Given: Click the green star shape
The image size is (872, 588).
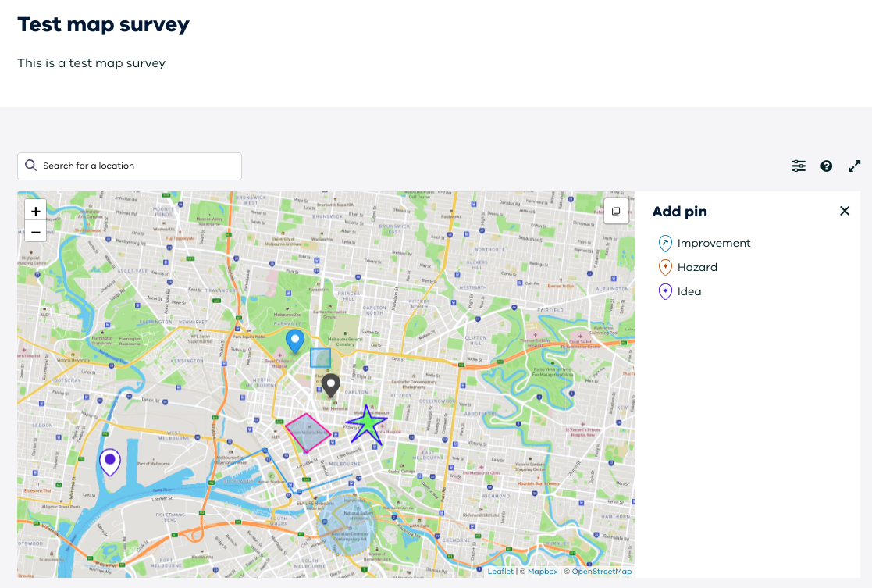Looking at the screenshot, I should (366, 424).
